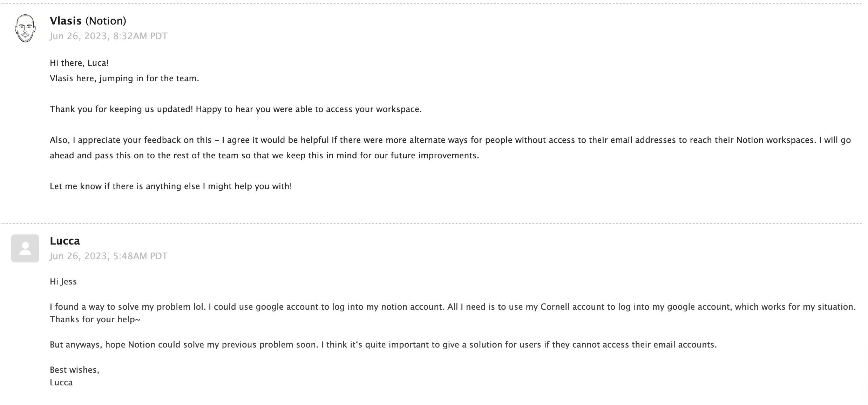
Task: Click the "Thank you for keeping us updated" sentence
Action: 236,109
